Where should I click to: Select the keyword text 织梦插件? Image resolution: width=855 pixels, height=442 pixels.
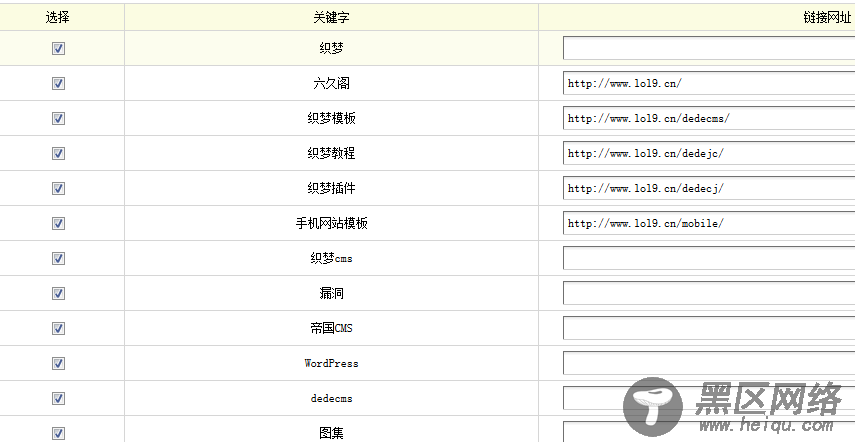[x=331, y=189]
